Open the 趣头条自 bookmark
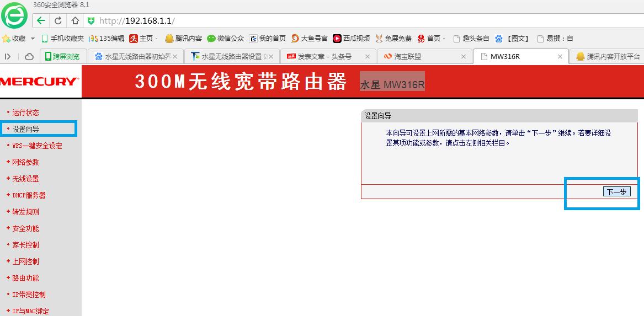 click(x=471, y=39)
